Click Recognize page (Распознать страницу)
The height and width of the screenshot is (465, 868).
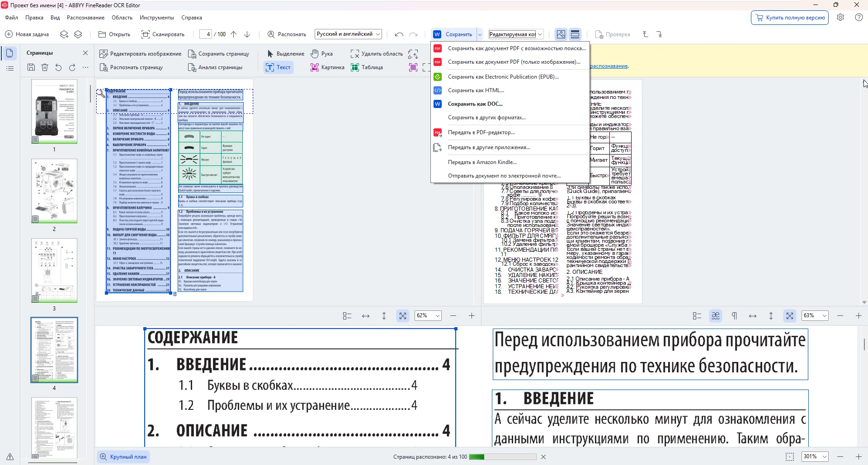[131, 67]
